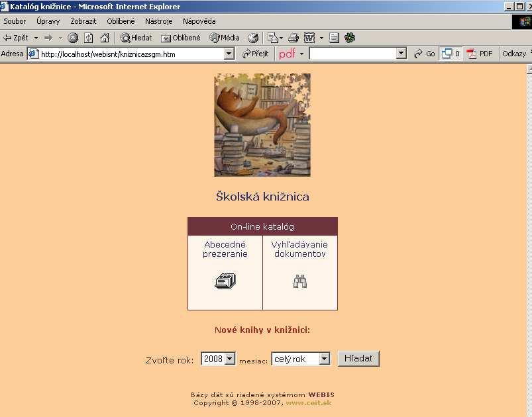532x417 pixels.
Task: Click the binoculars search icon
Action: pyautogui.click(x=300, y=281)
